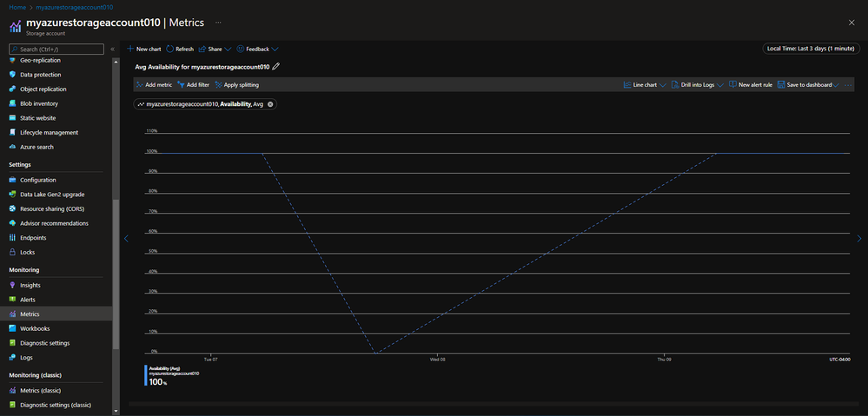Click the Azure search cloud icon

[13, 147]
